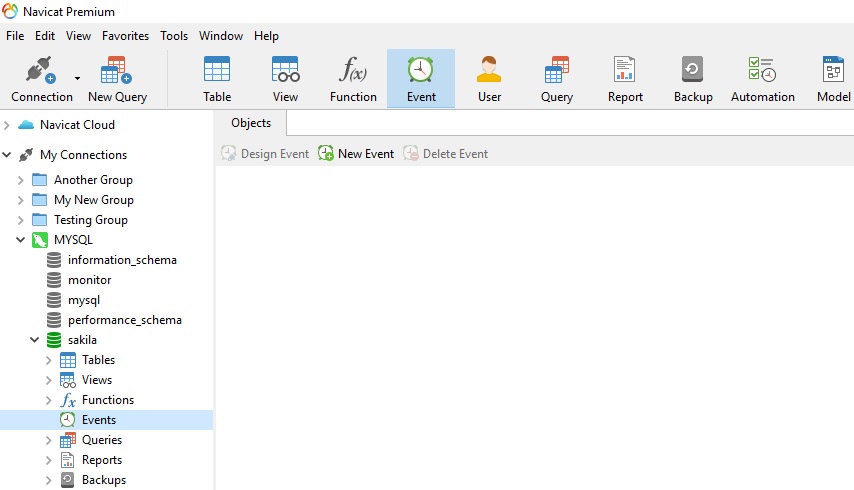Select the Event alarm clock toolbar icon
Viewport: 854px width, 490px height.
click(421, 79)
